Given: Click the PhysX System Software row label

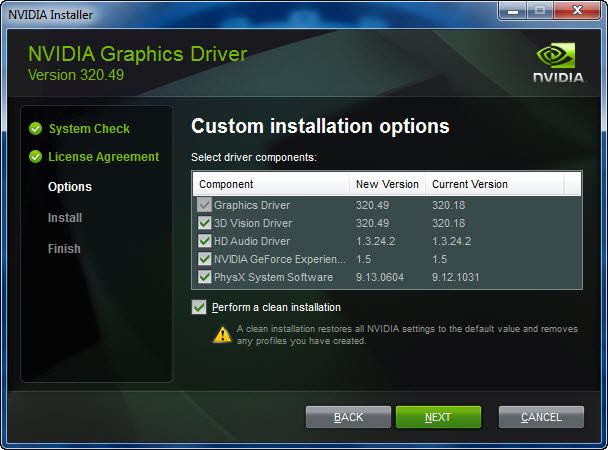Looking at the screenshot, I should [x=273, y=277].
